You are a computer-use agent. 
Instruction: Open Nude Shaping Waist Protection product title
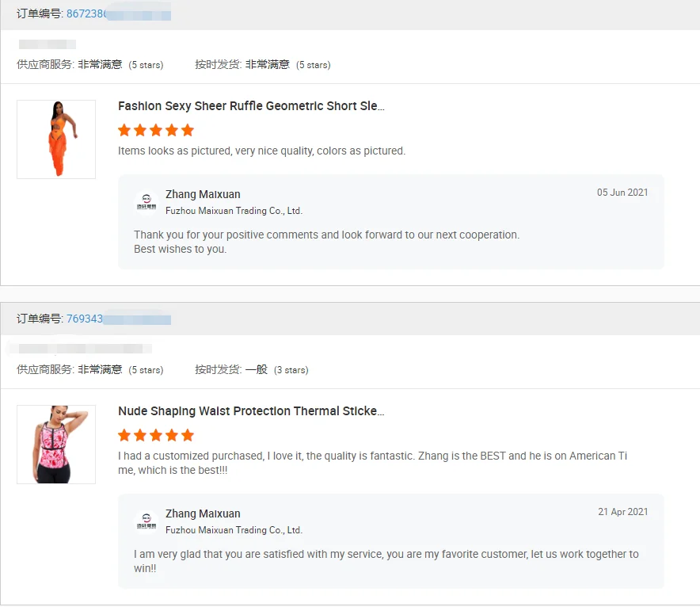[251, 411]
